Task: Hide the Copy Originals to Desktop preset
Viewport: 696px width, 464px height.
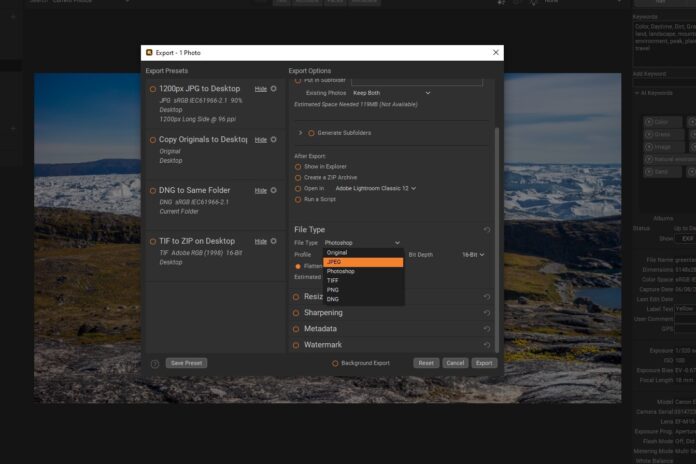Action: tap(261, 140)
